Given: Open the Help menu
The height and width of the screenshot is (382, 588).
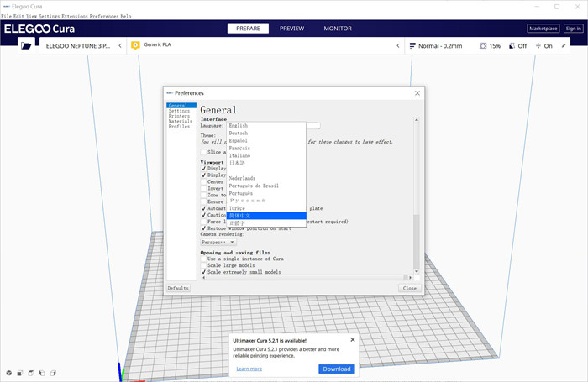Looking at the screenshot, I should (126, 17).
